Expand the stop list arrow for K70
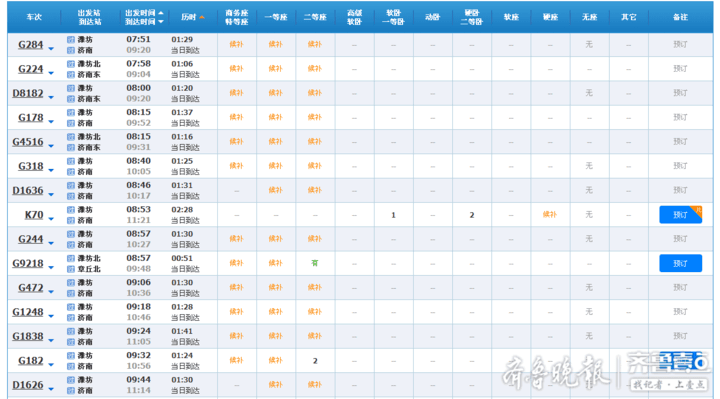 (x=51, y=219)
